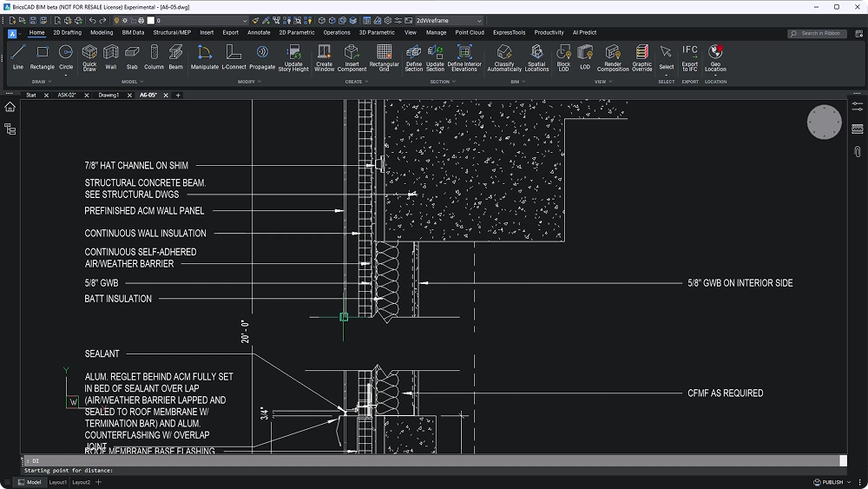The image size is (868, 489).
Task: Select the Circle tool
Action: 66,57
